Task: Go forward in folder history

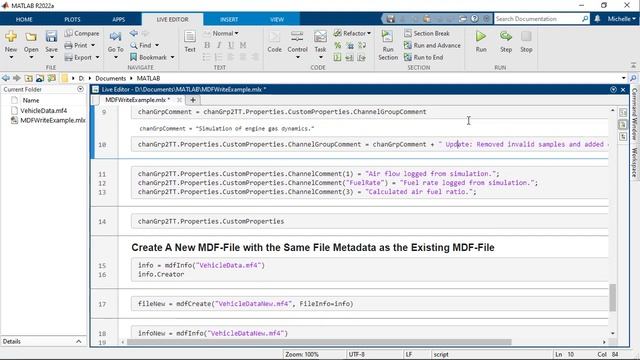Action: [17, 78]
